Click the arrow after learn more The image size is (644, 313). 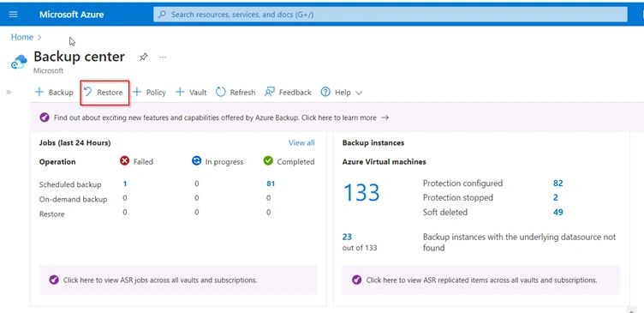[385, 117]
